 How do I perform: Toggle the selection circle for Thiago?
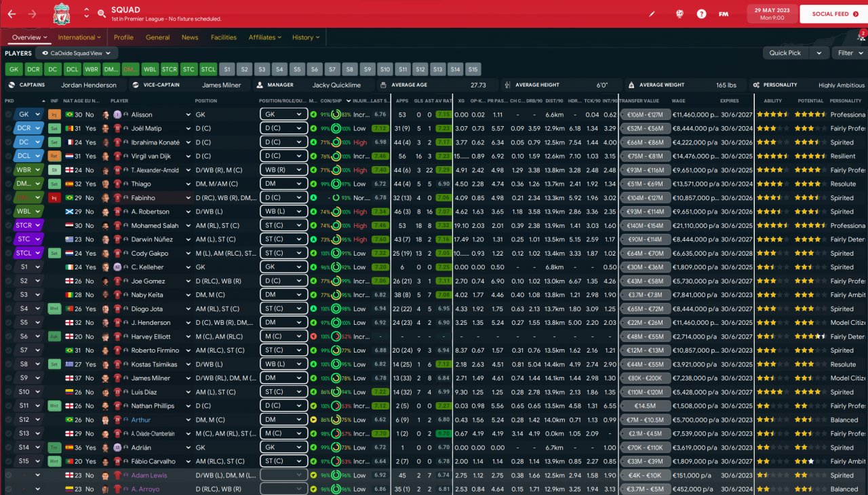pyautogui.click(x=9, y=184)
